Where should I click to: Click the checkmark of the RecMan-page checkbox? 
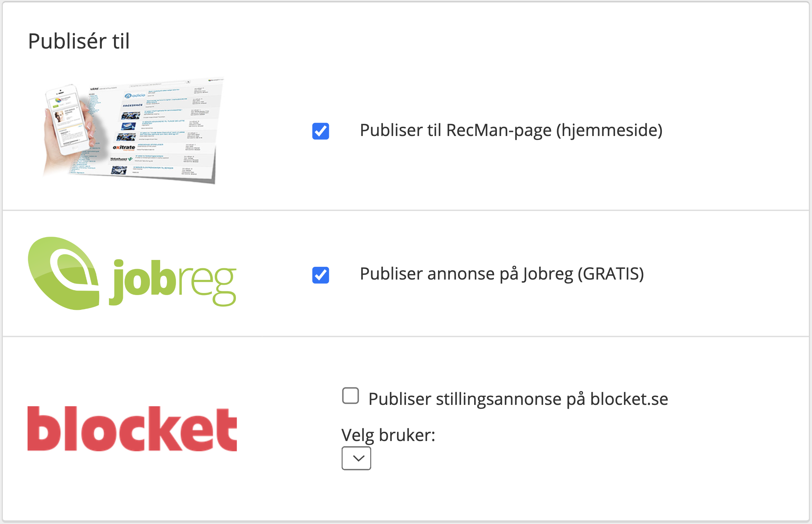321,131
